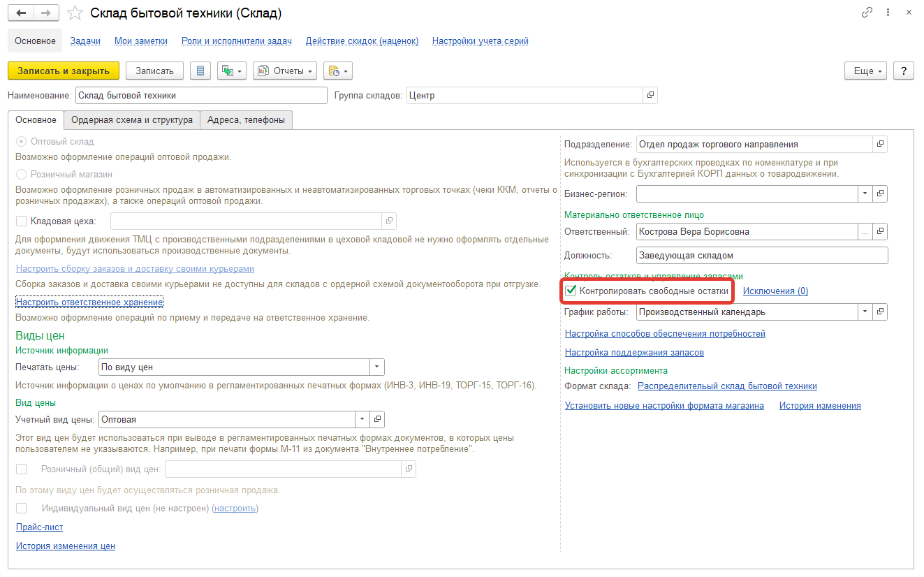Open the Подразделение field open icon
Screen dimensions: 924x577
pos(881,145)
